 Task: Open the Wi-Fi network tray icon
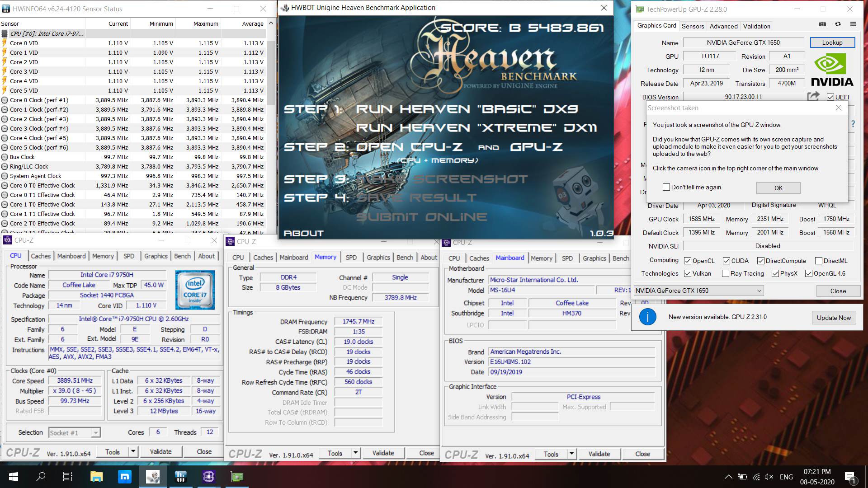[756, 477]
